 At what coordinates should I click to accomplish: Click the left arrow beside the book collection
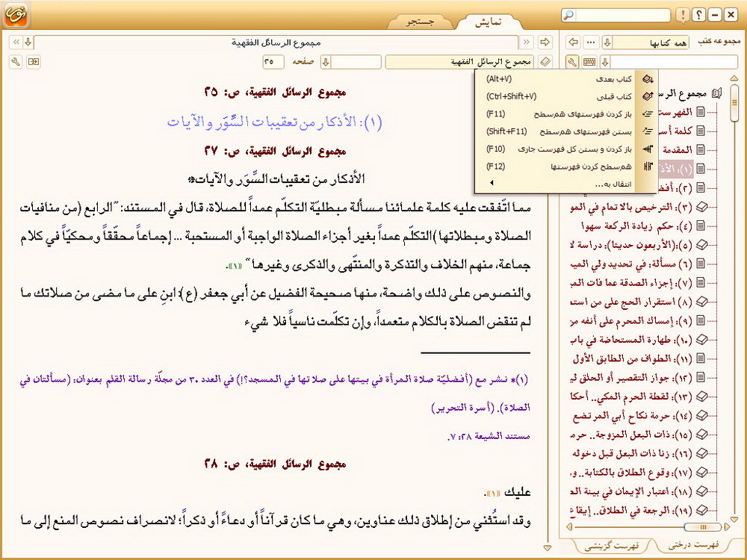(574, 43)
